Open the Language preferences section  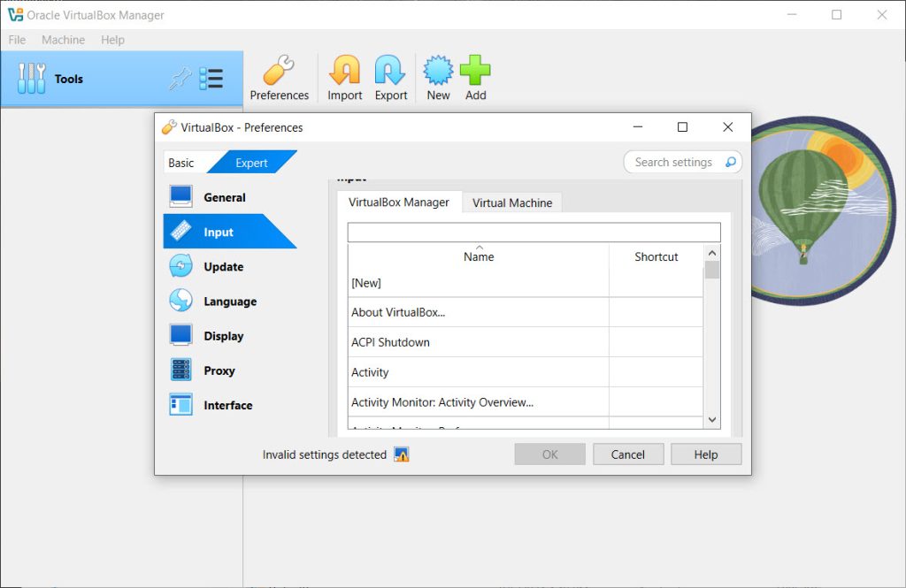(230, 301)
